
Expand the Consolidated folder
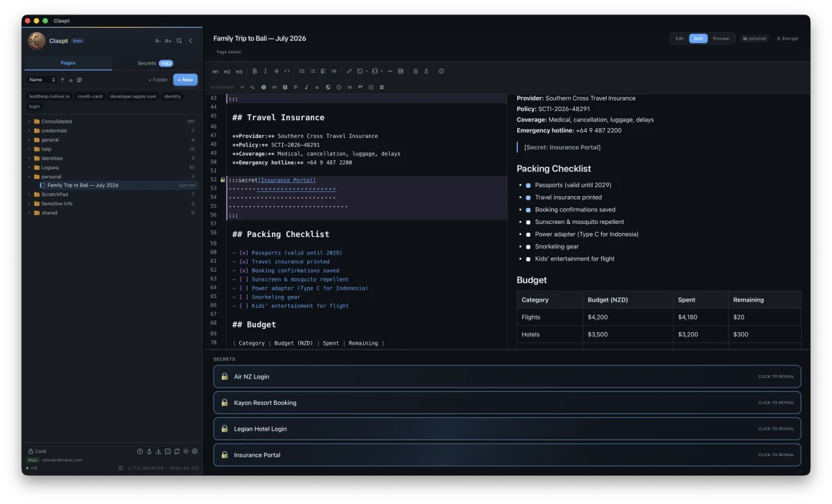[x=29, y=121]
